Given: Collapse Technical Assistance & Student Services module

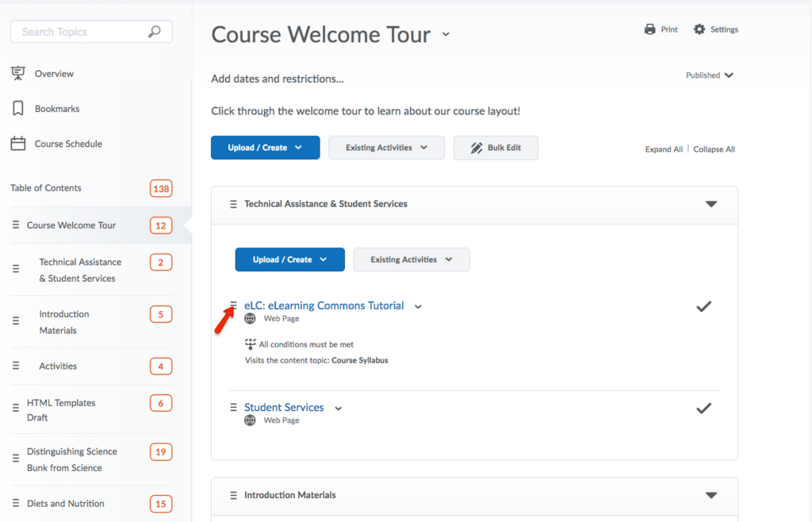Looking at the screenshot, I should (x=711, y=204).
